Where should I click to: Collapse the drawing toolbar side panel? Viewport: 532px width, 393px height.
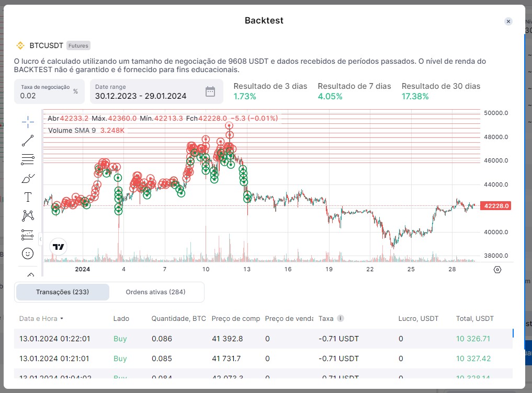(41, 239)
